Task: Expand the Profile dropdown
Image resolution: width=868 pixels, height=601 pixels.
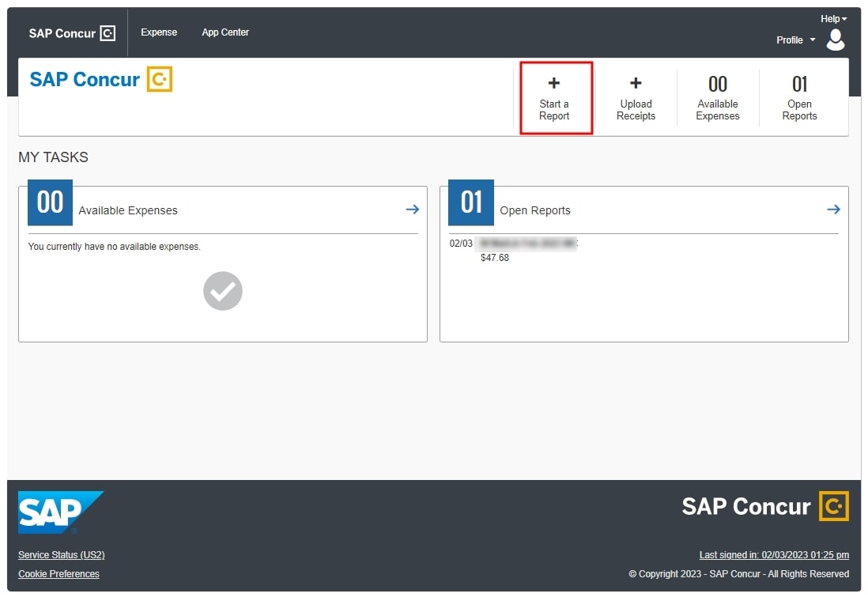Action: click(x=794, y=40)
